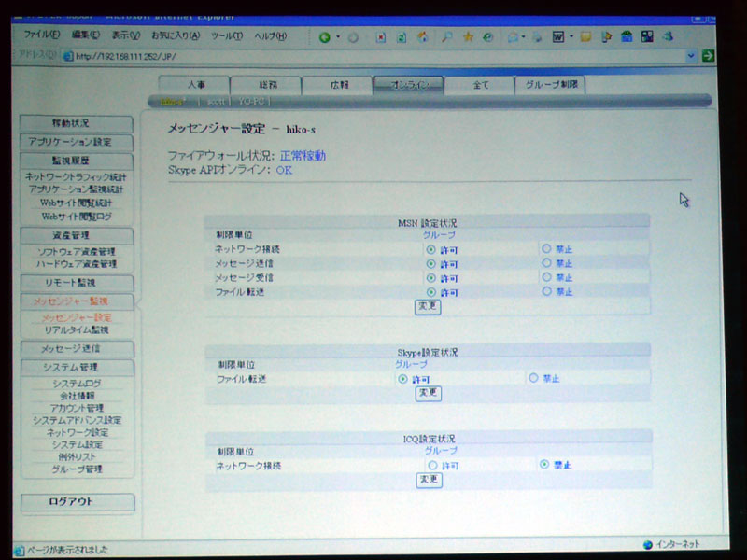Open the お気に入り(A) menu
747x560 pixels.
coord(176,35)
